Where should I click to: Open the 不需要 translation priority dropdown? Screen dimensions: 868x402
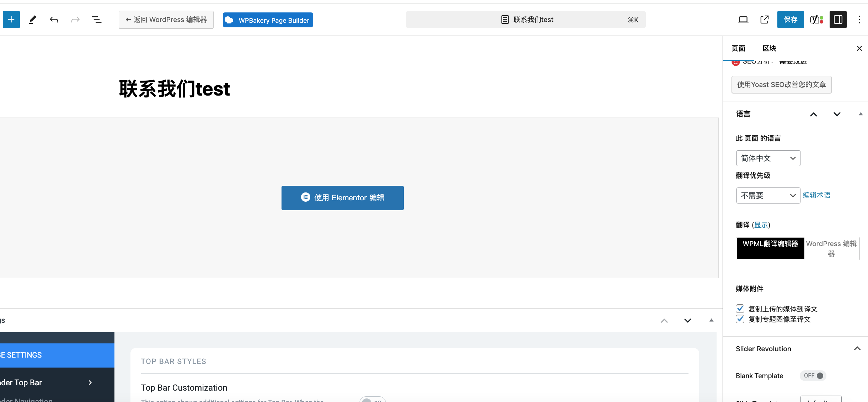(x=768, y=195)
